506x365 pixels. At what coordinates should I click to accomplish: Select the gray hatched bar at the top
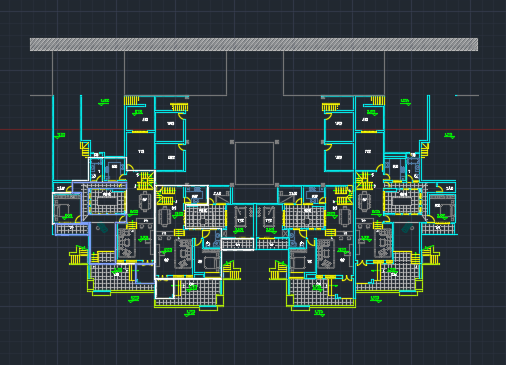click(x=254, y=44)
